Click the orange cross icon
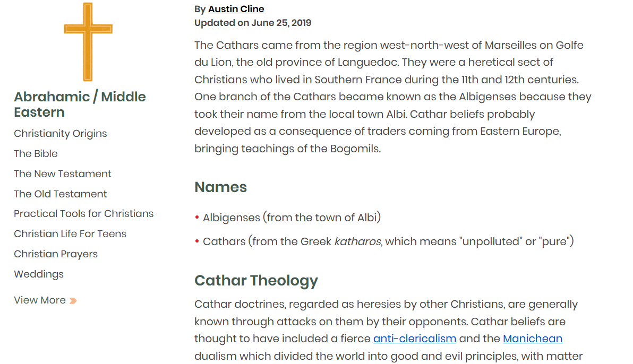 coord(88,42)
